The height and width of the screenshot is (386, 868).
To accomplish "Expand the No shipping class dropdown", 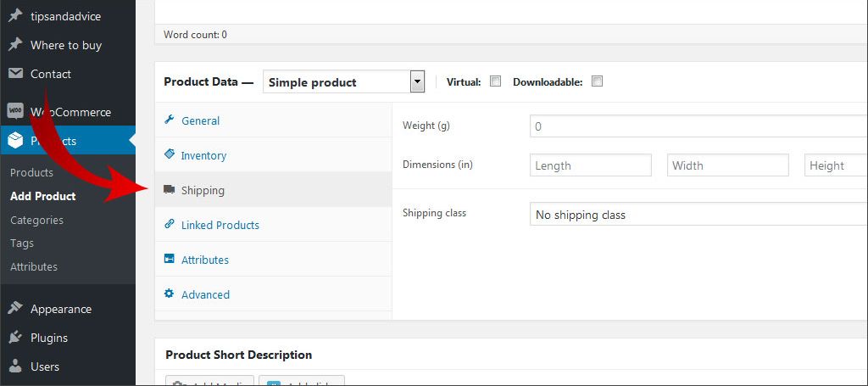I will (x=697, y=215).
